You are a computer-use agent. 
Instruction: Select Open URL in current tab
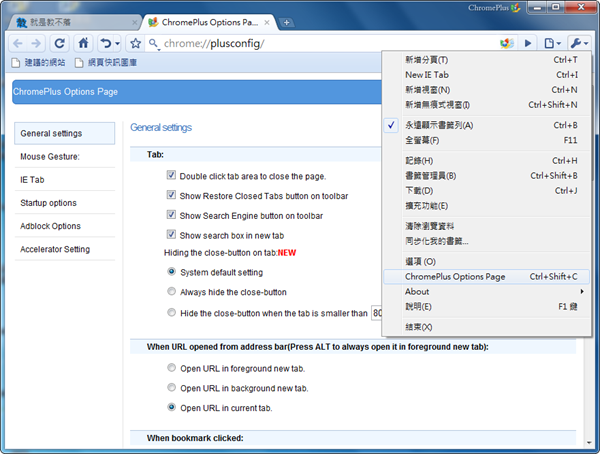pos(171,407)
